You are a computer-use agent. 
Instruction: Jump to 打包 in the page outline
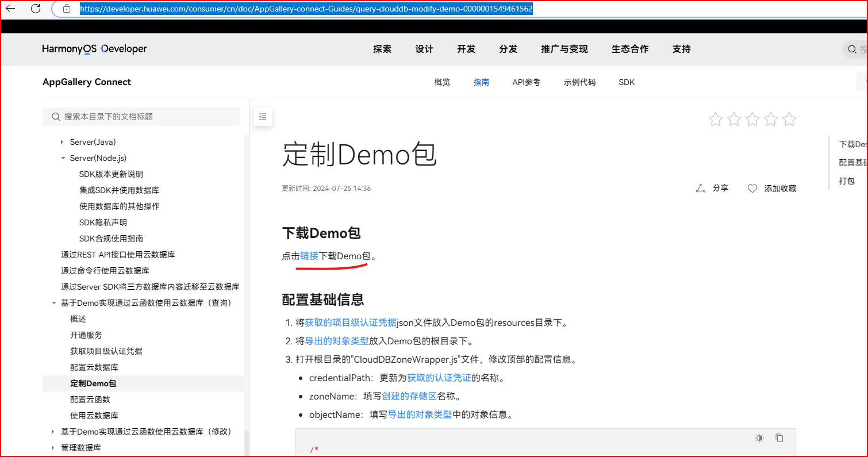tap(847, 181)
